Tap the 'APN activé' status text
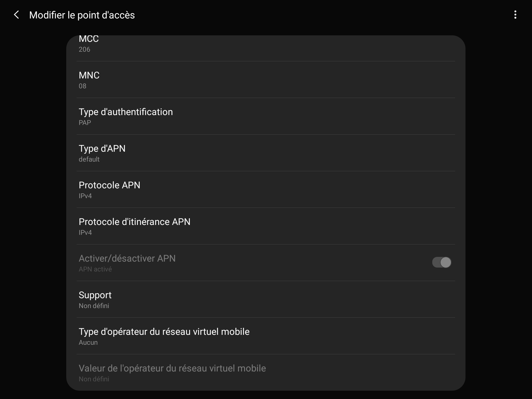This screenshot has width=532, height=399. 95,269
